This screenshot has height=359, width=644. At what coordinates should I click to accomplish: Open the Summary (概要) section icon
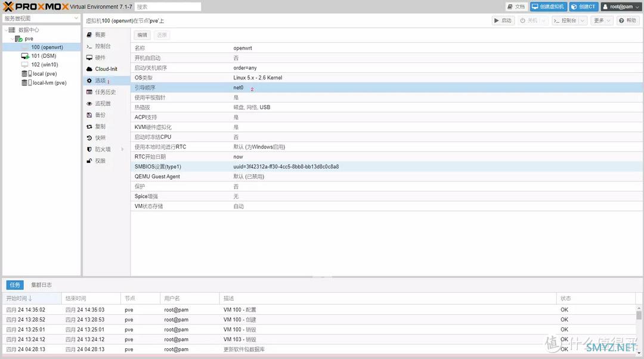click(89, 35)
